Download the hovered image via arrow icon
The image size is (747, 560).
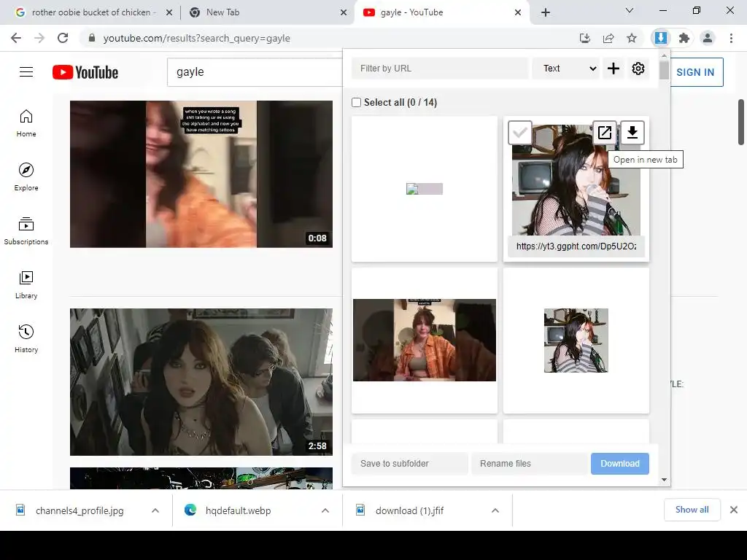[x=632, y=133]
